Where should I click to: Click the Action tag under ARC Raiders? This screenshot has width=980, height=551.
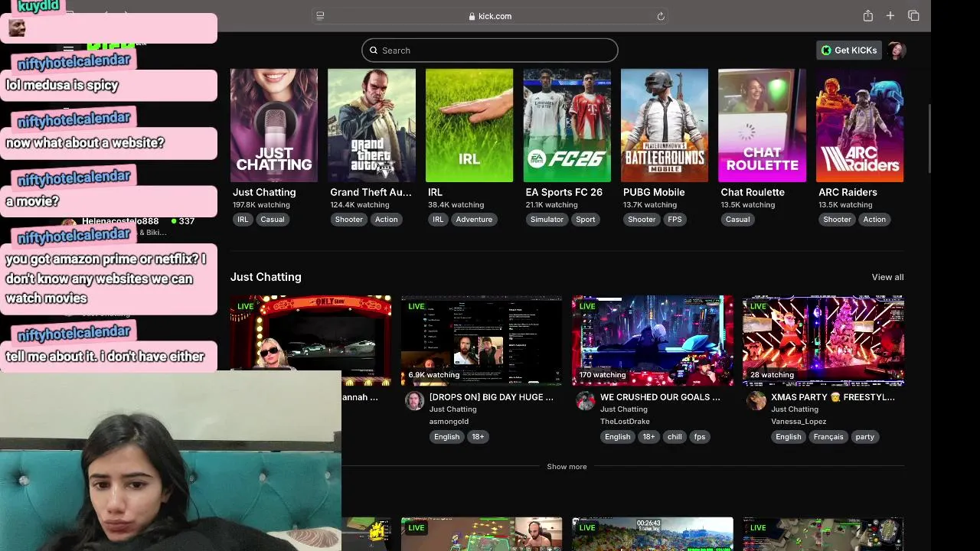point(874,220)
